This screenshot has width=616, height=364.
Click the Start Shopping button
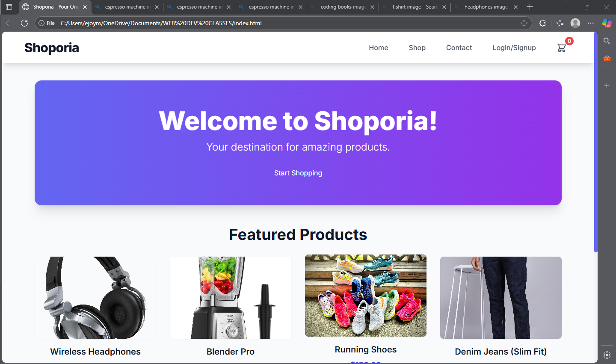(298, 173)
